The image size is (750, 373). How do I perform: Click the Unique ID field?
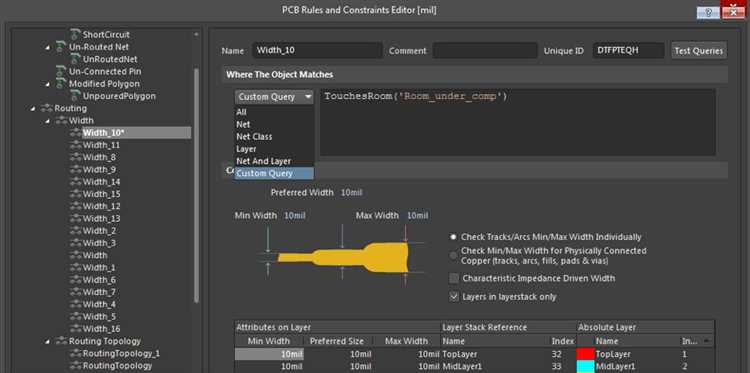pyautogui.click(x=629, y=51)
